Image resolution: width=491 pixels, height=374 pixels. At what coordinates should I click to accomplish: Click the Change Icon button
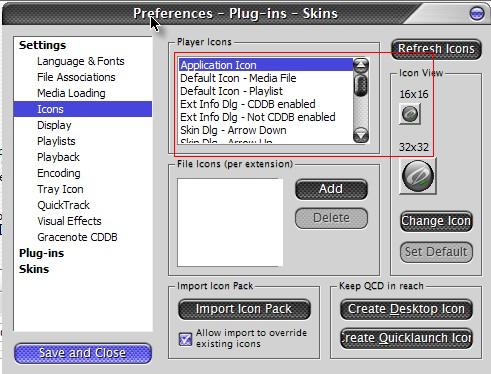(436, 221)
